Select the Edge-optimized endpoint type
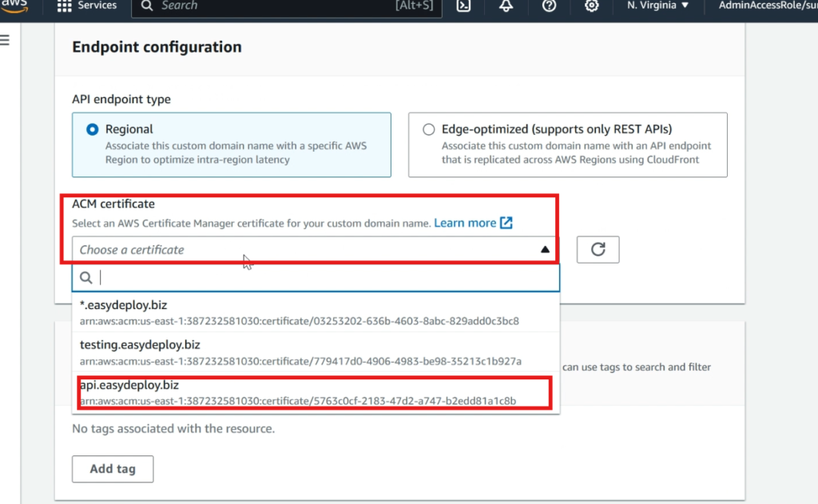818x504 pixels. pos(429,129)
